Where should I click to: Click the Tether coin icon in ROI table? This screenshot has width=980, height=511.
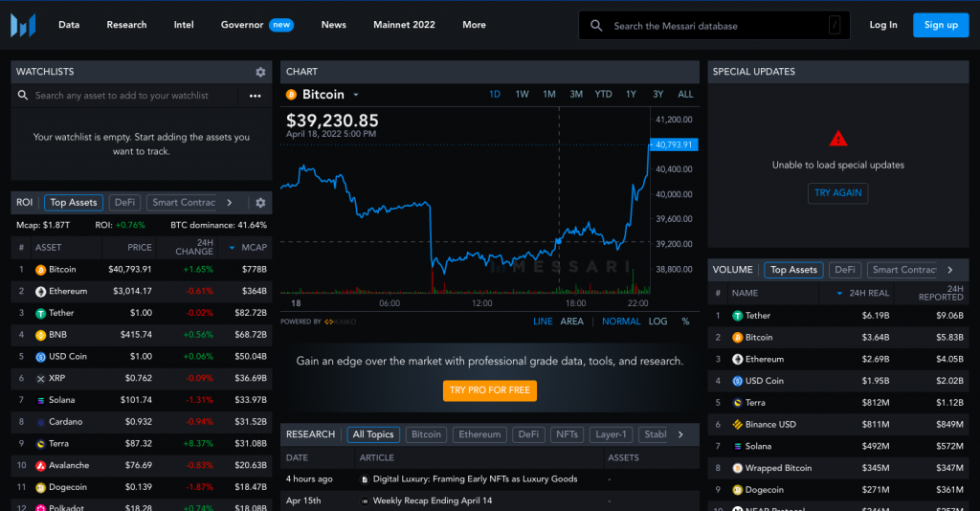40,314
